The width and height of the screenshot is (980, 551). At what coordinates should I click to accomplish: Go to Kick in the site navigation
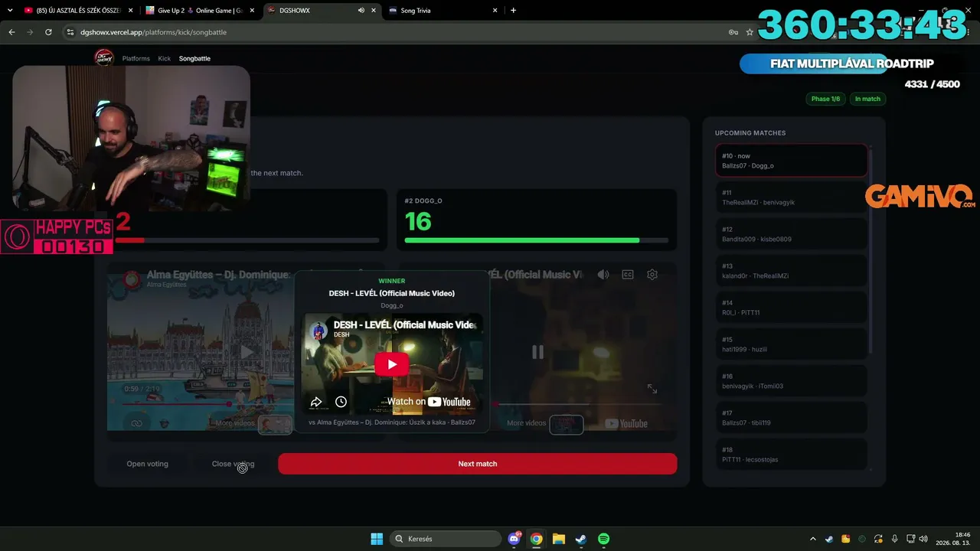(165, 58)
